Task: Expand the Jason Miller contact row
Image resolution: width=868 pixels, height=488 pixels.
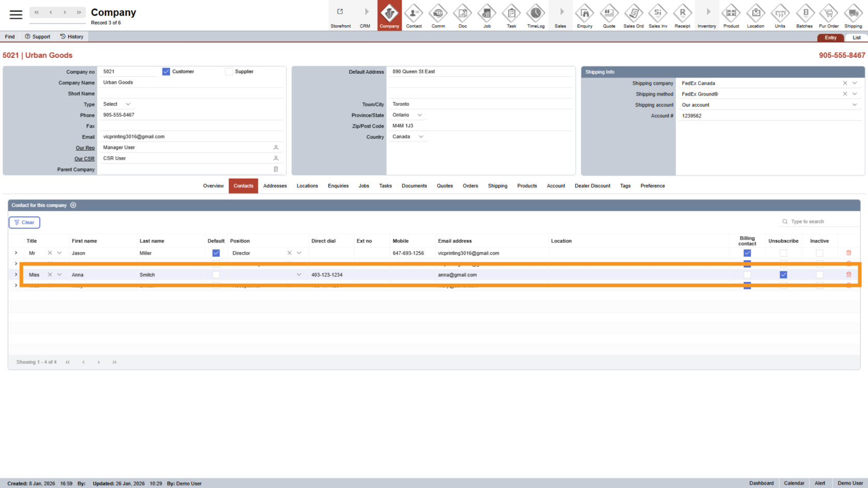Action: [16, 253]
